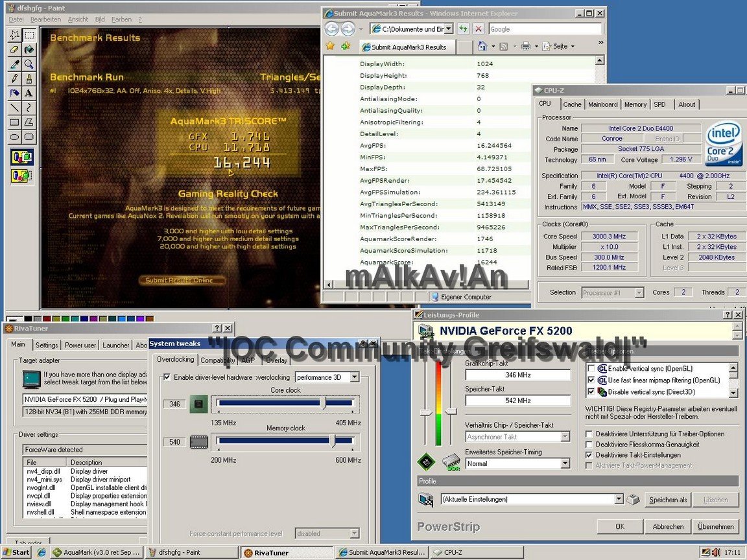Image resolution: width=747 pixels, height=560 pixels.
Task: Open the IE Favorites Center star
Action: [330, 46]
